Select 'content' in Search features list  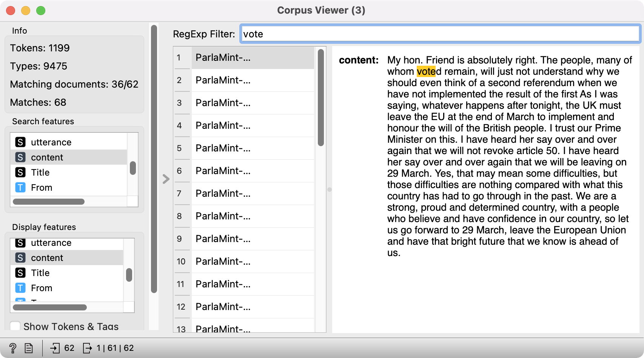47,157
